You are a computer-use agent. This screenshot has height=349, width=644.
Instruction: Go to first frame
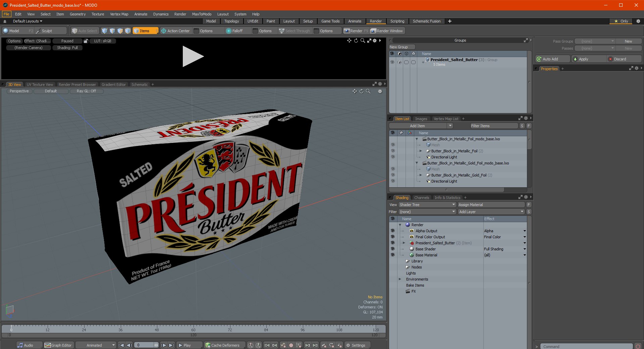tap(121, 345)
